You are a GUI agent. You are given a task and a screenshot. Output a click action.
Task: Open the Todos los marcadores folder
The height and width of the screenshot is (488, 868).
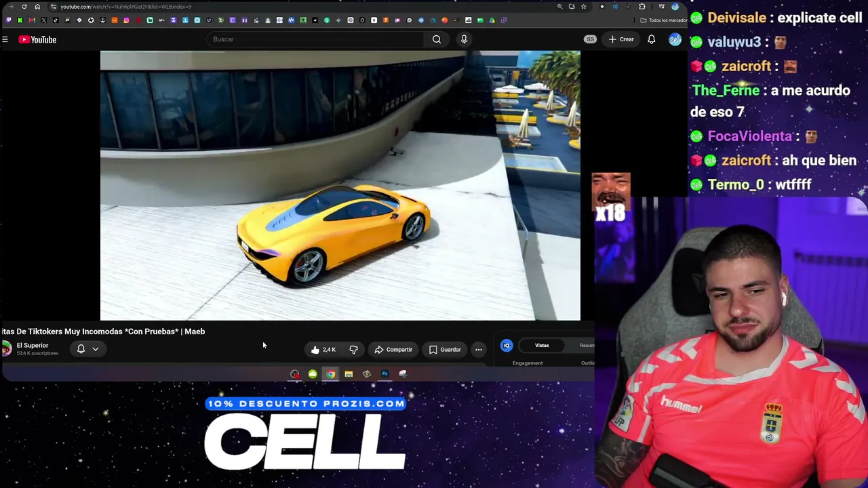point(665,20)
